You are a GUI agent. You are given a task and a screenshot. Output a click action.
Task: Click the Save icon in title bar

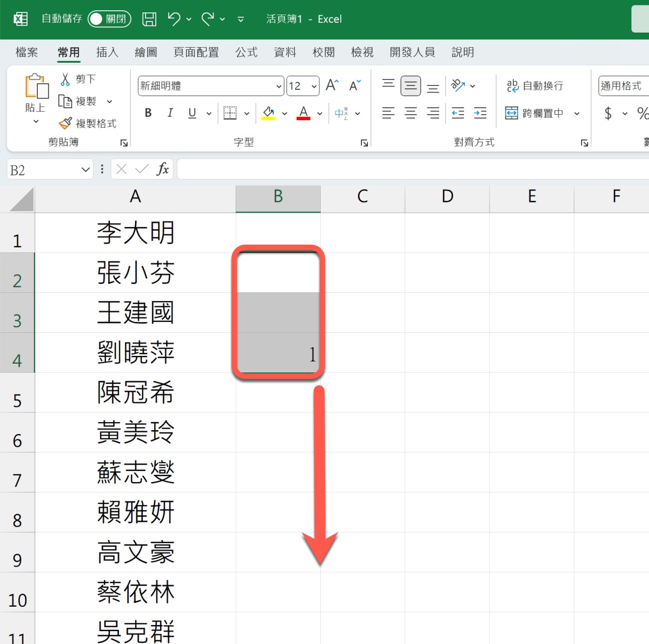pos(149,19)
